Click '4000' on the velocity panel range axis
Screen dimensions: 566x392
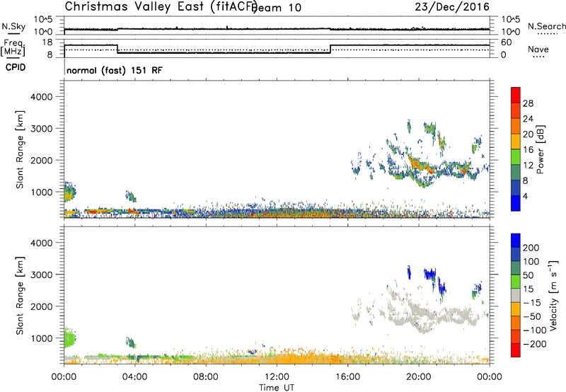(42, 243)
